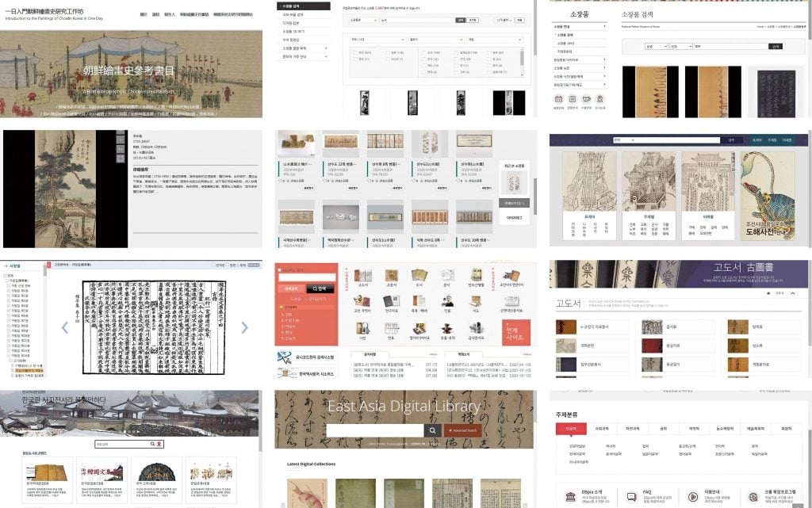The image size is (812, 508).
Task: Go to previous page in book viewer
Action: pos(65,327)
